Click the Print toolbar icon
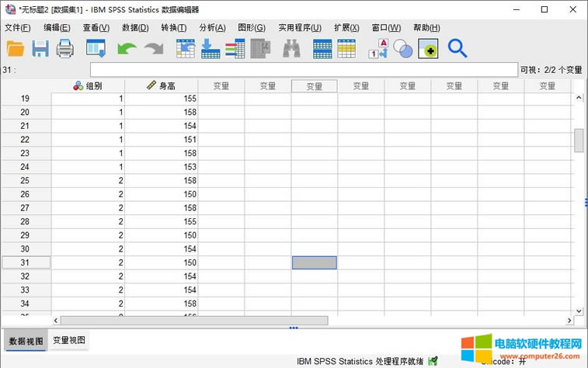 coord(65,49)
